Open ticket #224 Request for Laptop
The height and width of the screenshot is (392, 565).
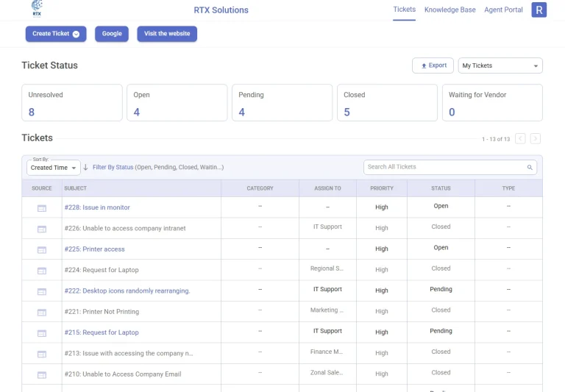coord(102,270)
